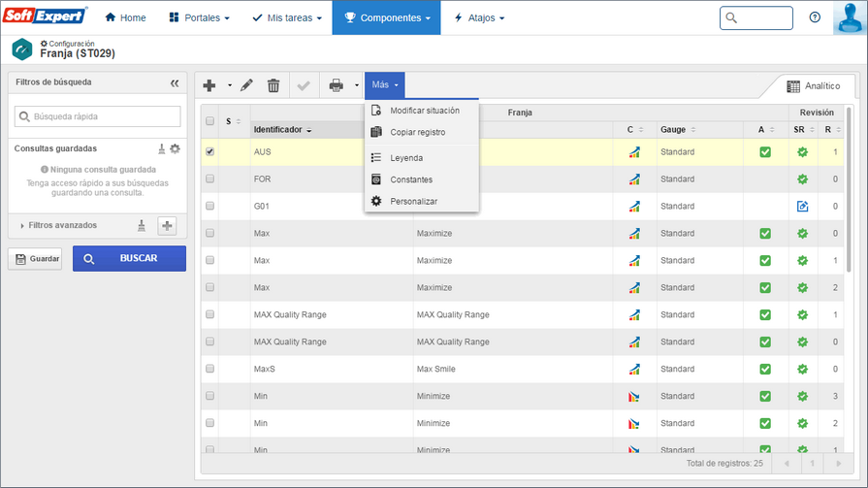868x488 pixels.
Task: Click the delete trash icon
Action: pyautogui.click(x=273, y=85)
